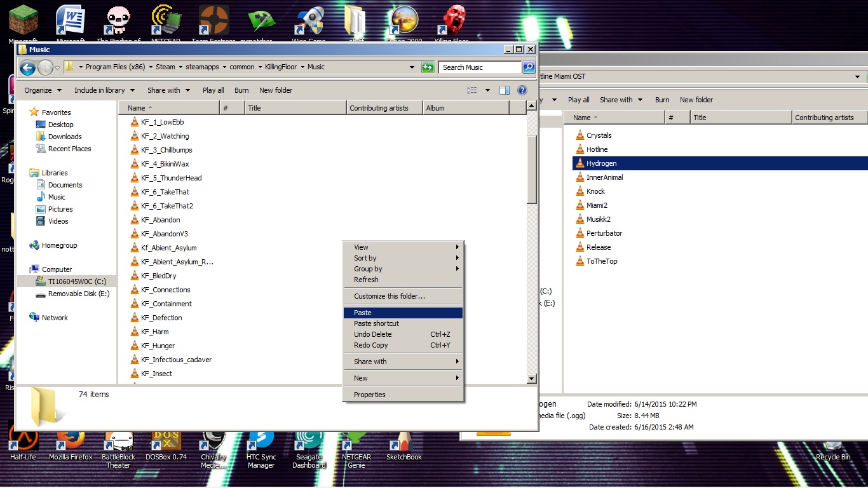
Task: Click Play all in the Hotline Miami OST window
Action: [x=579, y=100]
